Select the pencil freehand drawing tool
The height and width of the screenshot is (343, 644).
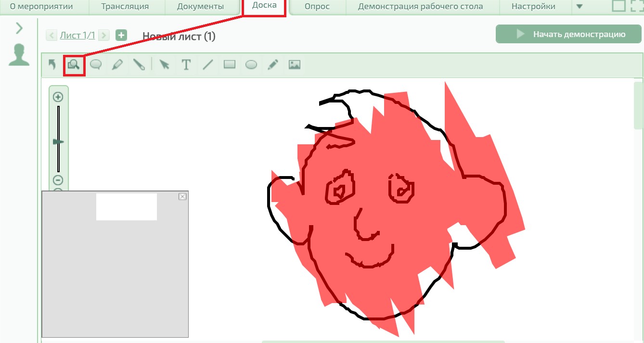pyautogui.click(x=273, y=64)
